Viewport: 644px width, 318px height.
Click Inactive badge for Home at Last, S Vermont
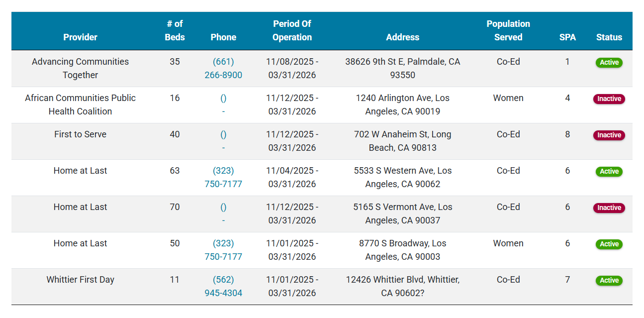[x=609, y=208]
